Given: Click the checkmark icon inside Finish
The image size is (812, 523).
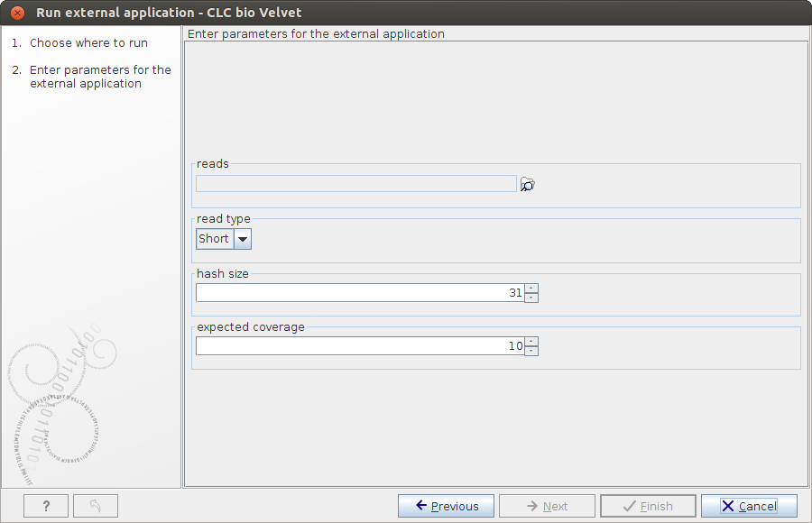Looking at the screenshot, I should 629,505.
